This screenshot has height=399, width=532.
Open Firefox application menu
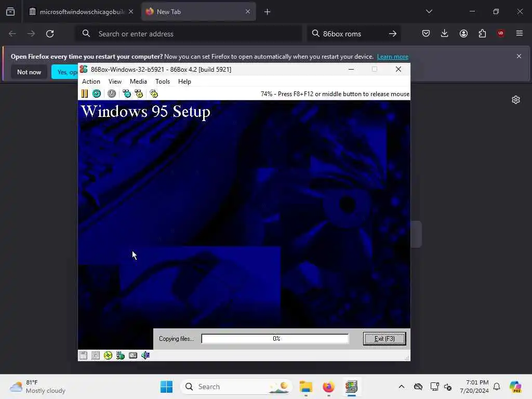click(520, 33)
